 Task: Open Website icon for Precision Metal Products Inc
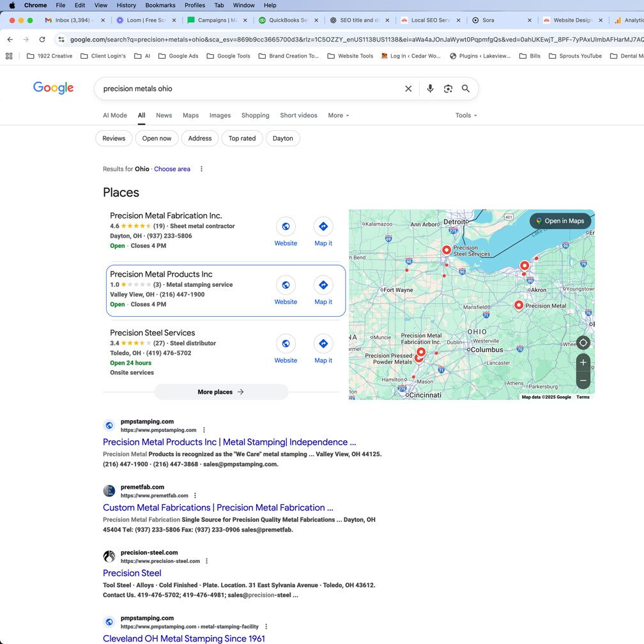(x=286, y=285)
